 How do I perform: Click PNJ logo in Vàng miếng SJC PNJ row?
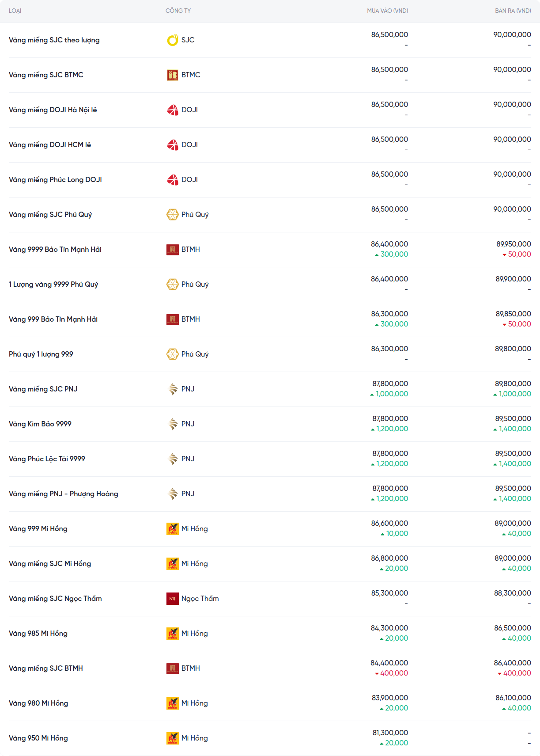coord(172,389)
